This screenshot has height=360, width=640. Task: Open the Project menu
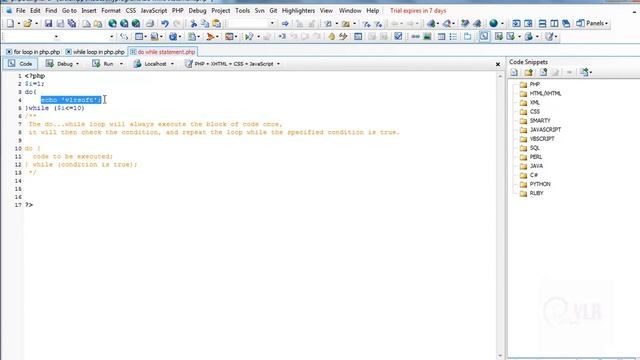(x=221, y=11)
